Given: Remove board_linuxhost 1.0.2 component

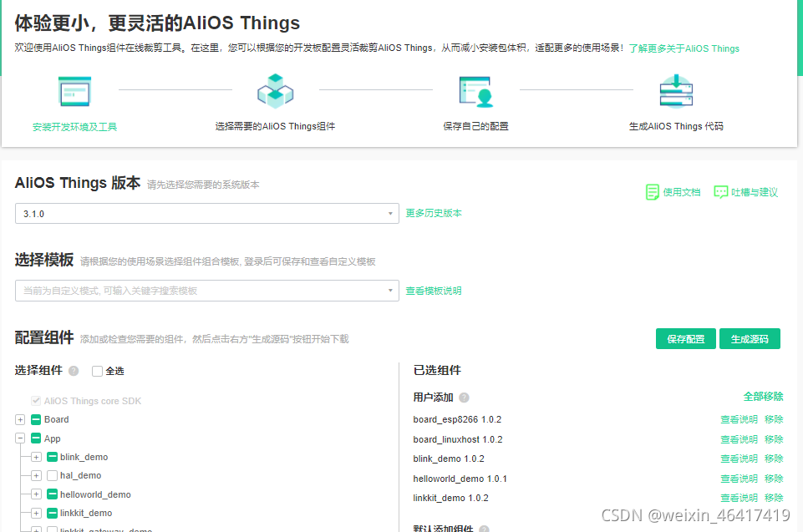Looking at the screenshot, I should tap(774, 439).
